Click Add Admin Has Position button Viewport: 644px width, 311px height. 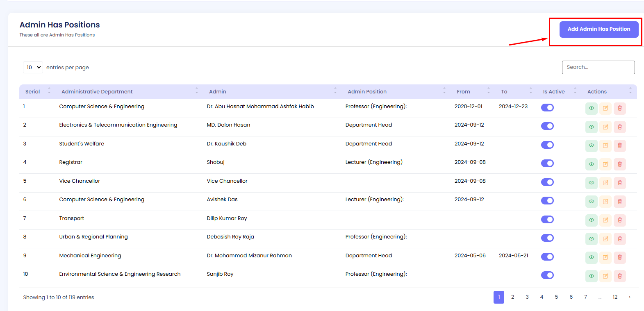pyautogui.click(x=598, y=29)
